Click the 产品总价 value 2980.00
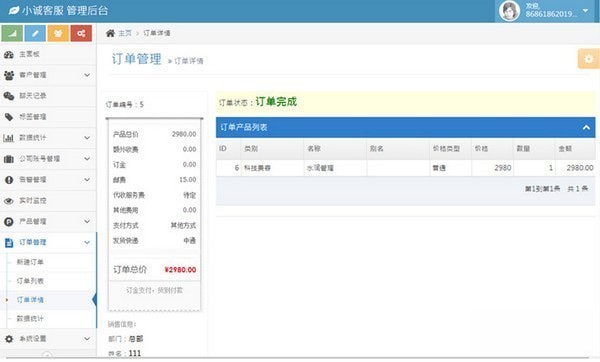This screenshot has height=362, width=600. tap(184, 134)
